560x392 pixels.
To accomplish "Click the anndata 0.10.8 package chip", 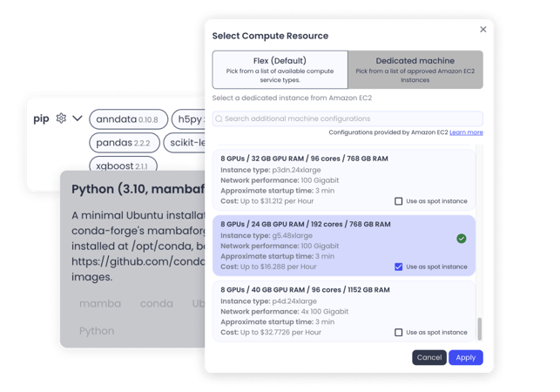I will pos(128,118).
